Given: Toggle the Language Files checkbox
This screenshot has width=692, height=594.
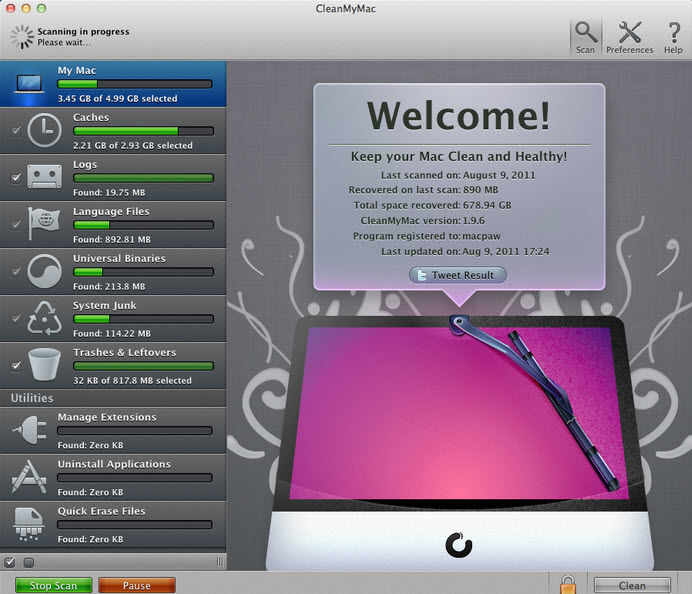Looking at the screenshot, I should 16,225.
